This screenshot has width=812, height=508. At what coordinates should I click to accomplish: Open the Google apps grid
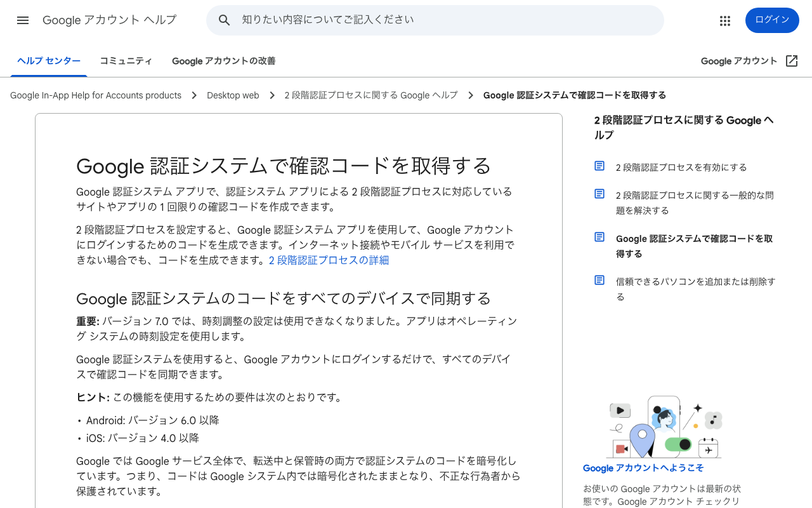click(725, 20)
